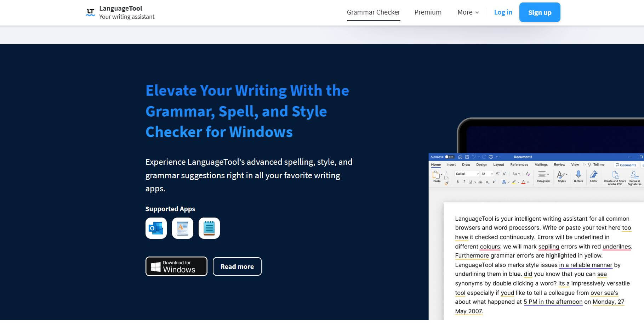
Task: Start Dictate with the microphone icon
Action: click(x=579, y=174)
